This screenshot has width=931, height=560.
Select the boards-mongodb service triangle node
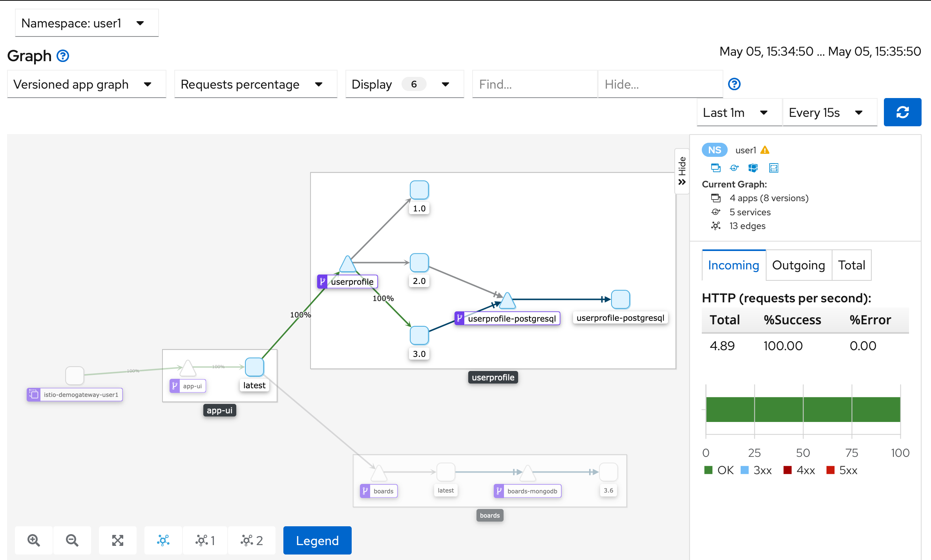coord(528,473)
